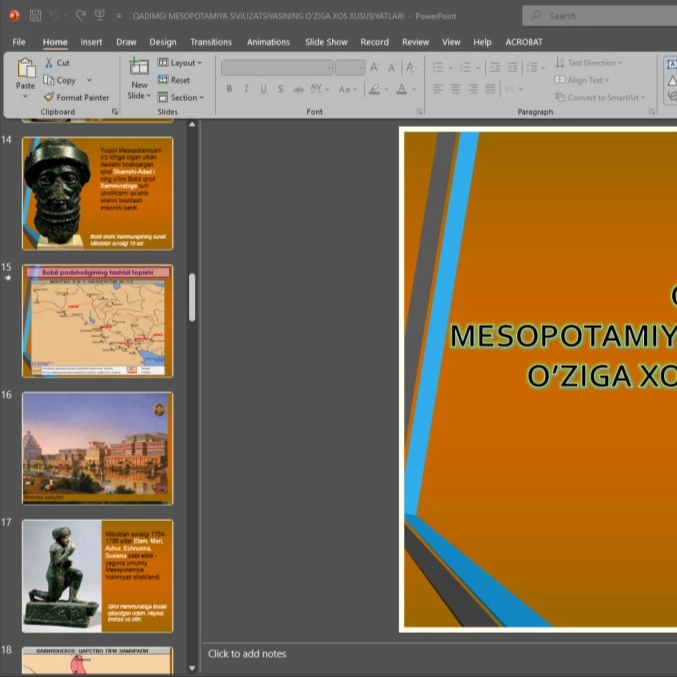
Task: Click the Cut scissors icon
Action: (48, 62)
